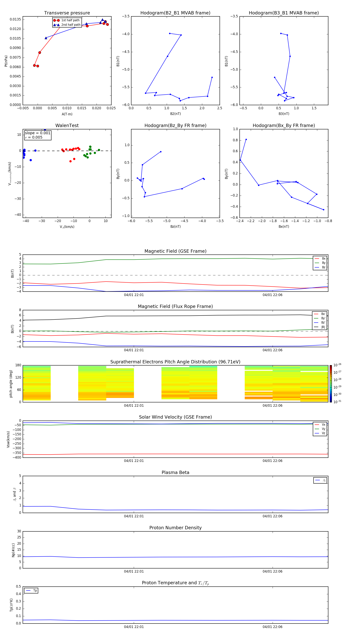Click the Bx legend entry in GSE panel
Screen dimensions: 351x644
pyautogui.click(x=320, y=259)
